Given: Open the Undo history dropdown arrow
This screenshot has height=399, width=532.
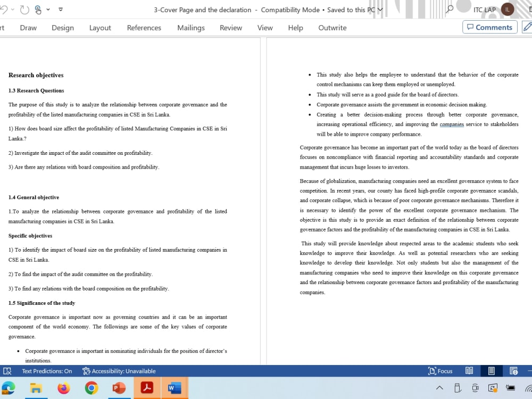Looking at the screenshot, I should (13, 10).
